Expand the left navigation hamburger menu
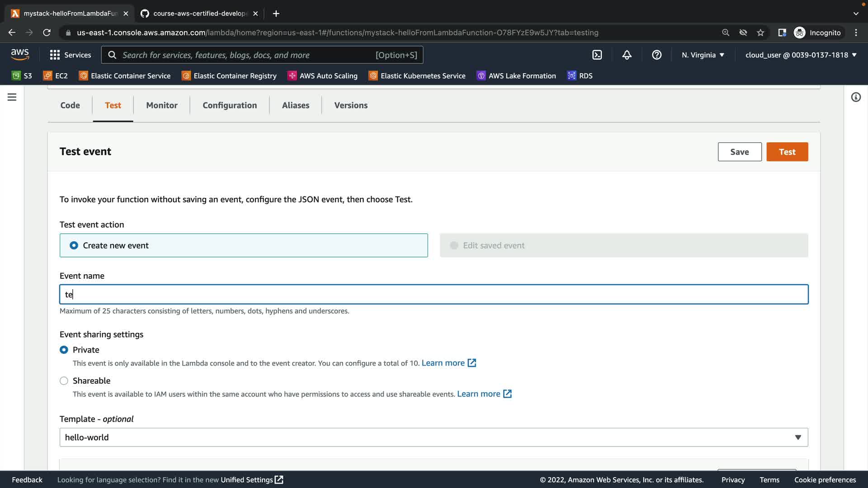This screenshot has width=868, height=488. click(x=12, y=97)
